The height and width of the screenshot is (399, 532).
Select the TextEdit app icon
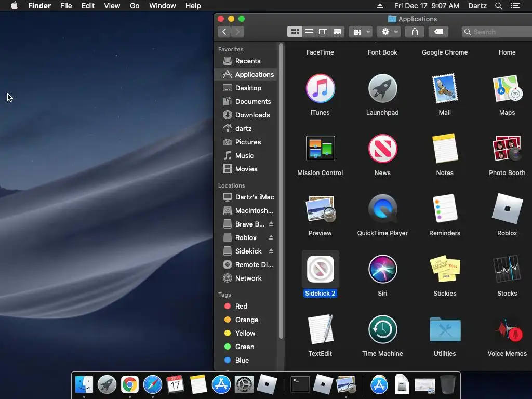[x=320, y=329]
